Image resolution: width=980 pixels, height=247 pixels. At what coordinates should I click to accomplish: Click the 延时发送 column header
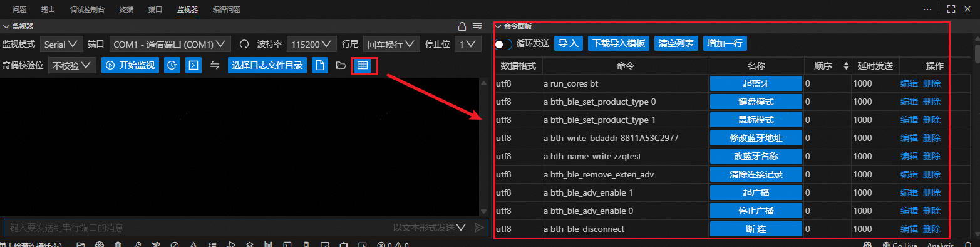click(875, 66)
